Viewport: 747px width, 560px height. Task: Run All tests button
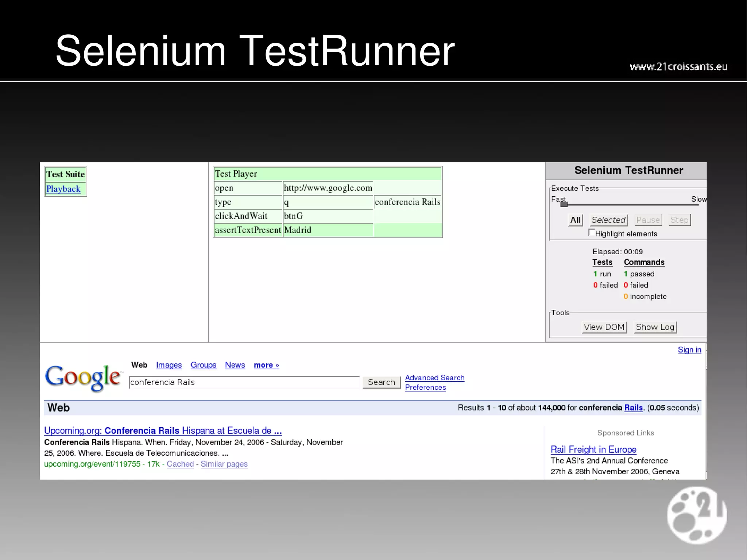point(575,220)
